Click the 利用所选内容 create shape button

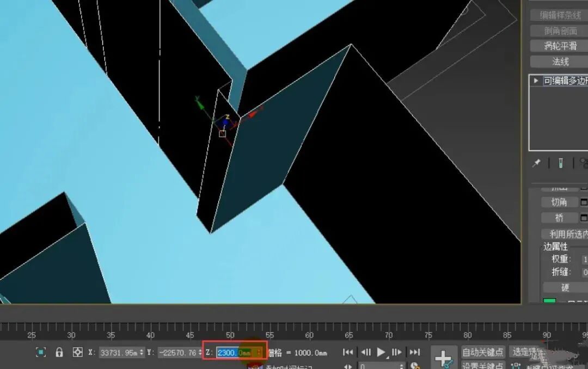tap(565, 234)
